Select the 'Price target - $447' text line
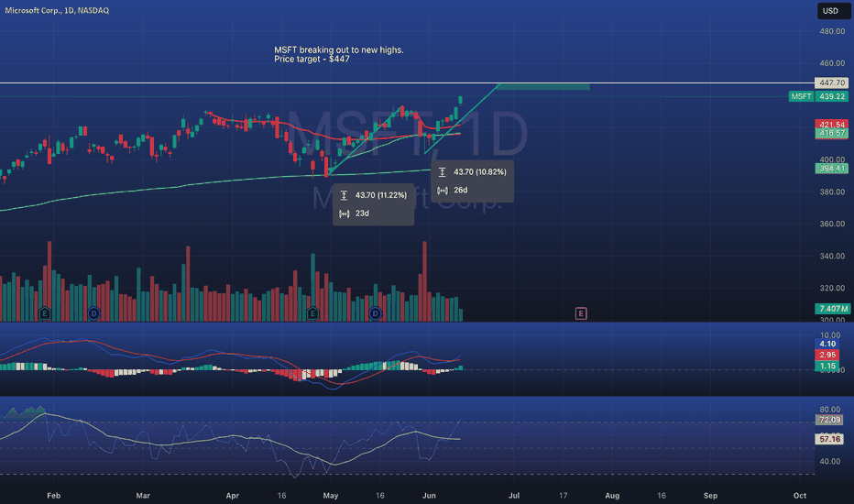The height and width of the screenshot is (504, 854). pyautogui.click(x=312, y=59)
